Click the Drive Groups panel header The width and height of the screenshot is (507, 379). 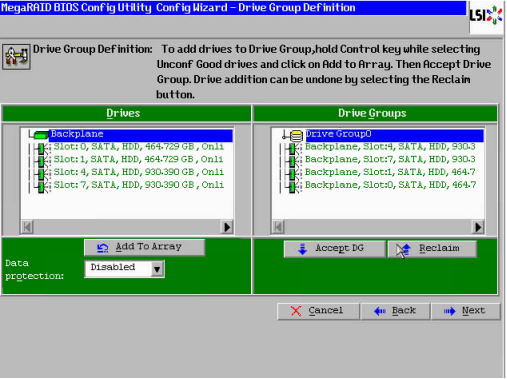[x=375, y=113]
